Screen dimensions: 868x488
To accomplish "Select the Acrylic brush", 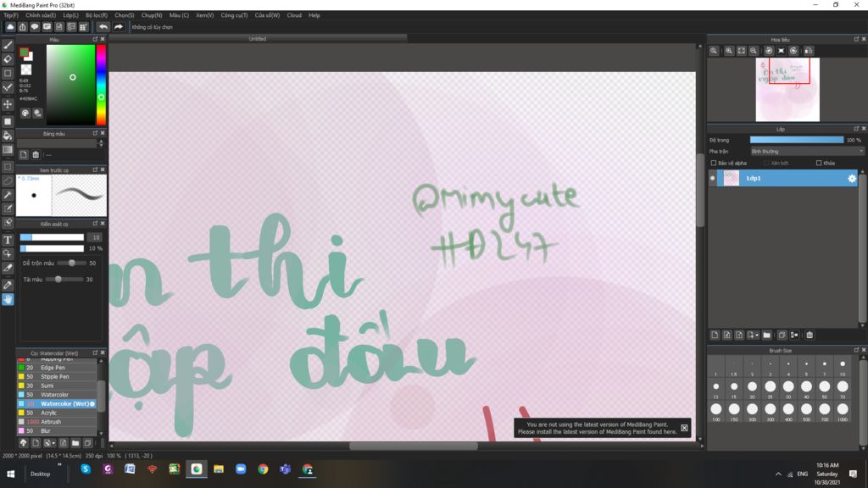I will (x=57, y=413).
